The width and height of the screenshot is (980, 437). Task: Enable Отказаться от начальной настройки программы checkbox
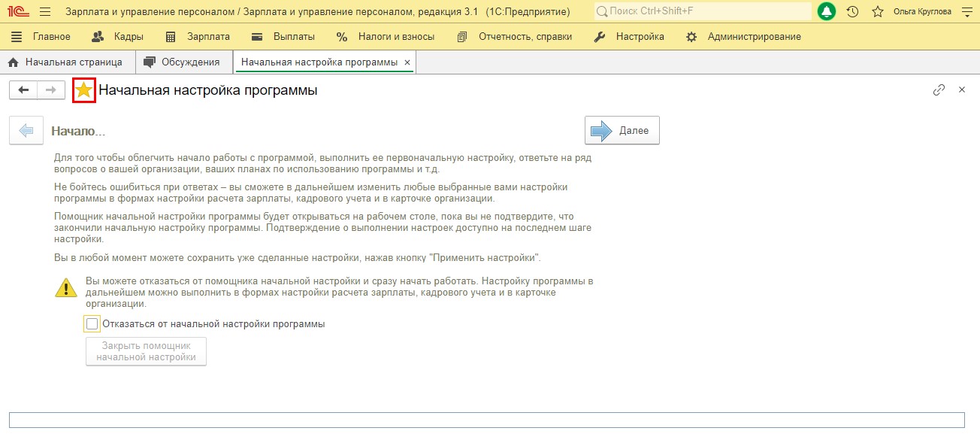(92, 324)
